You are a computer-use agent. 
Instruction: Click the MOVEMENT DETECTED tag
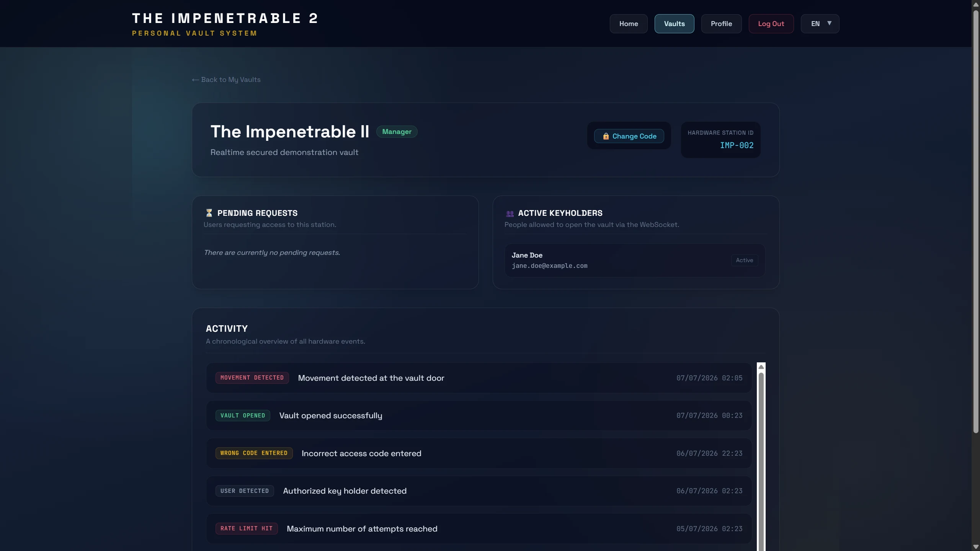252,378
